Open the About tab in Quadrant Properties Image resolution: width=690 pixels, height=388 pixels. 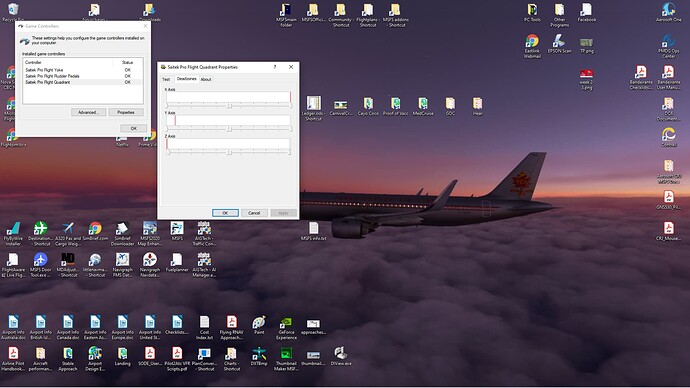coord(206,79)
